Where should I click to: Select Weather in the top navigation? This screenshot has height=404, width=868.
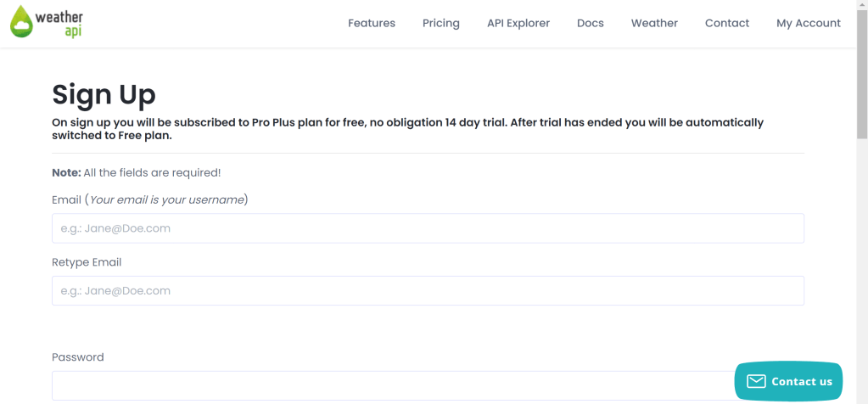(x=654, y=23)
